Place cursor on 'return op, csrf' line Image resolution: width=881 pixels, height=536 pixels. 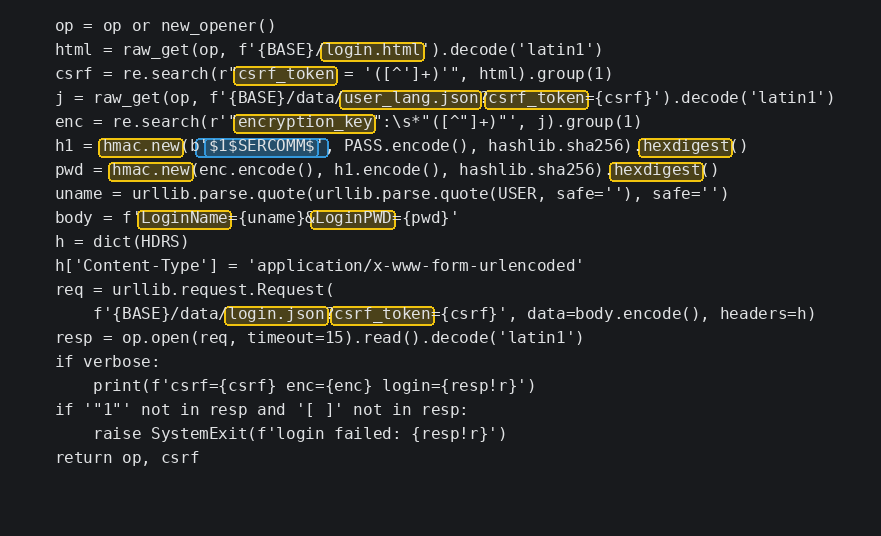point(127,458)
